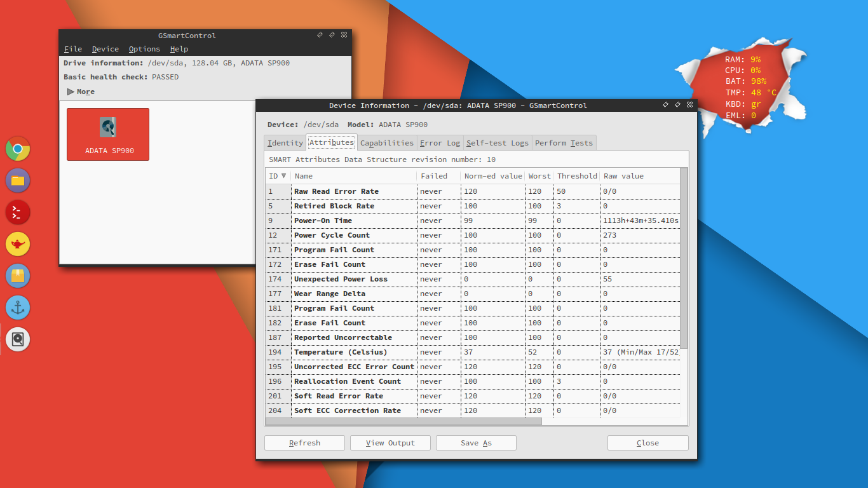The image size is (868, 488).
Task: Open the GSmartControl dock icon
Action: (x=18, y=339)
